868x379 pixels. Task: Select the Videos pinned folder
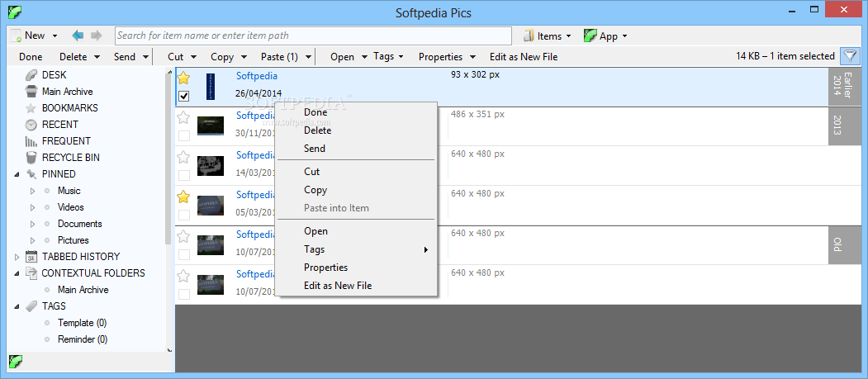[x=71, y=207]
